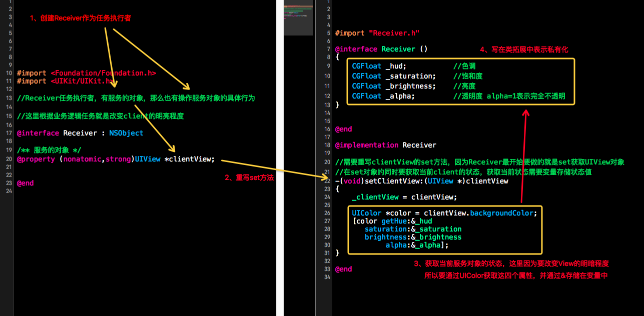
Task: Click the @interface Receiver () extension line
Action: click(381, 49)
